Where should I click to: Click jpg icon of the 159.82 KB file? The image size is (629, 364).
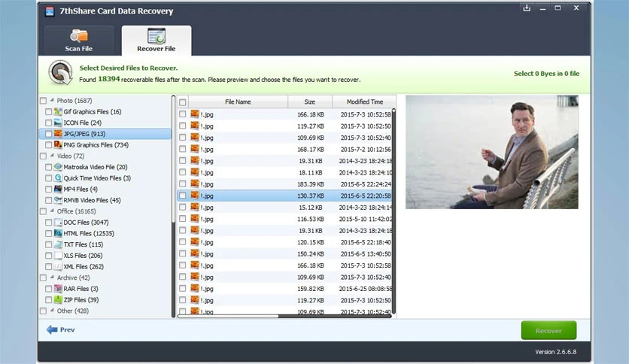coord(195,289)
